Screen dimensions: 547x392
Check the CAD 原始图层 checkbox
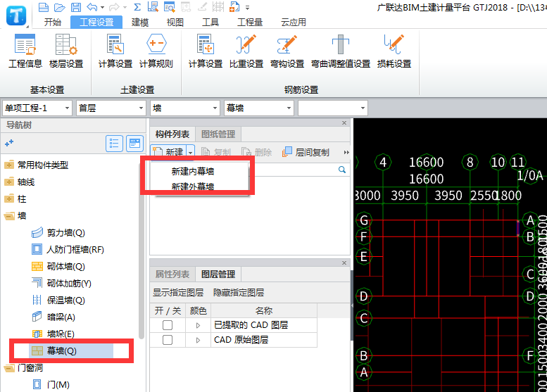point(168,340)
